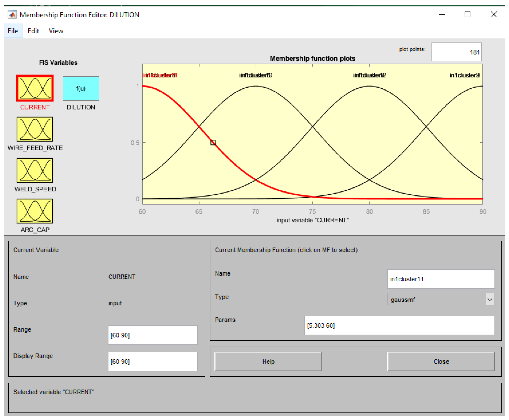Open the Edit menu

pos(33,31)
